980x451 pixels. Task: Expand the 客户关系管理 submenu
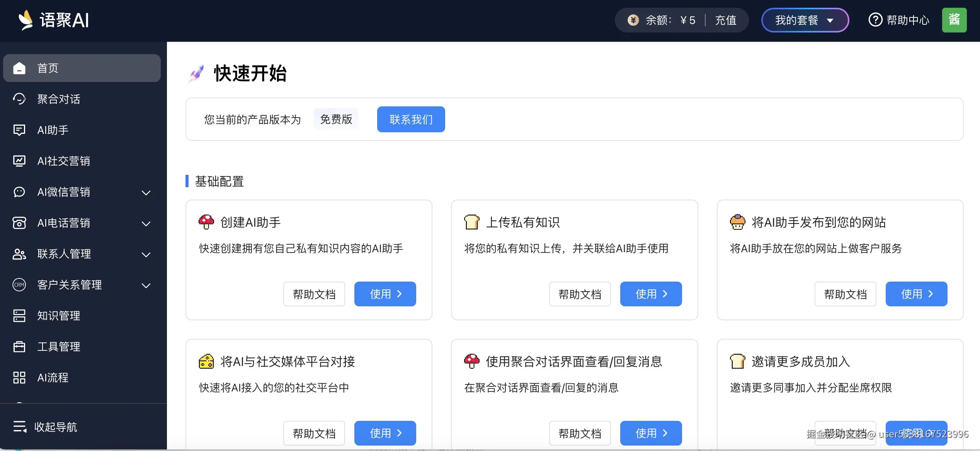coord(146,285)
